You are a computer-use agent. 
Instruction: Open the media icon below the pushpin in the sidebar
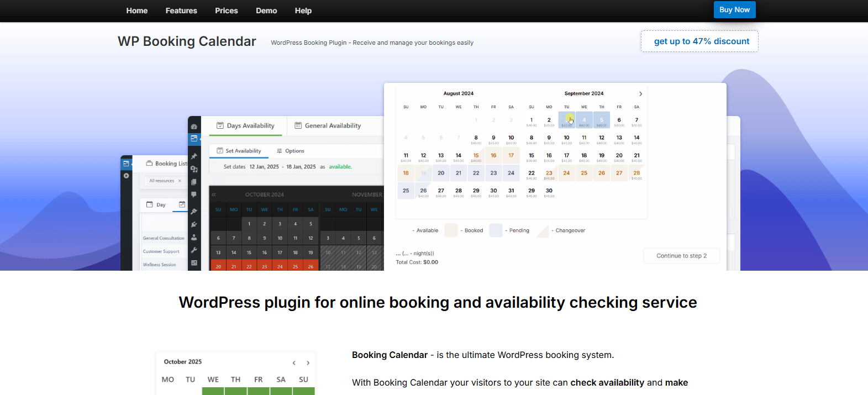click(194, 169)
